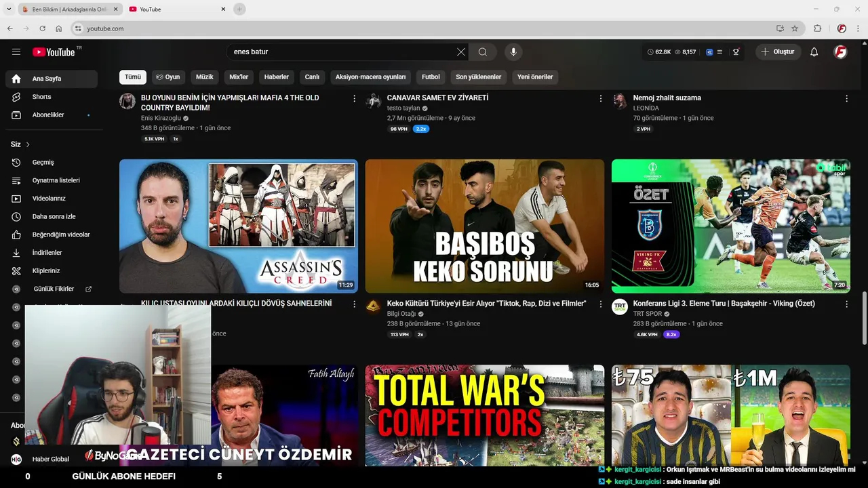Image resolution: width=868 pixels, height=488 pixels.
Task: Select the Tümü filter chip
Action: (x=133, y=77)
